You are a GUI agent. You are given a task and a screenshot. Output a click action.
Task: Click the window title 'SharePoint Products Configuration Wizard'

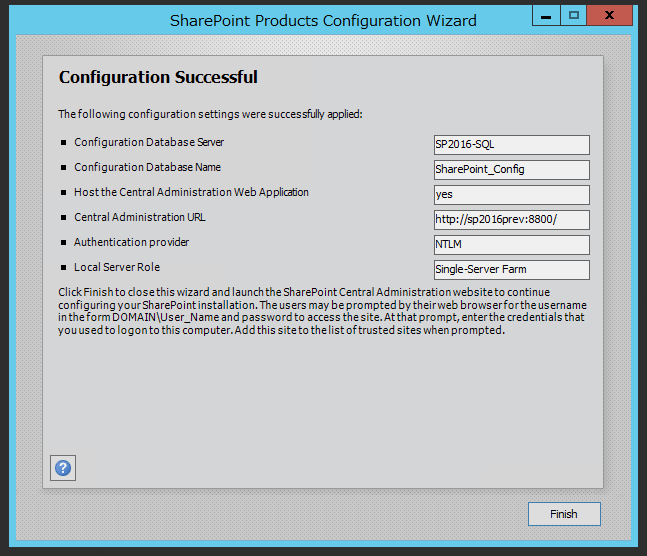tap(323, 21)
